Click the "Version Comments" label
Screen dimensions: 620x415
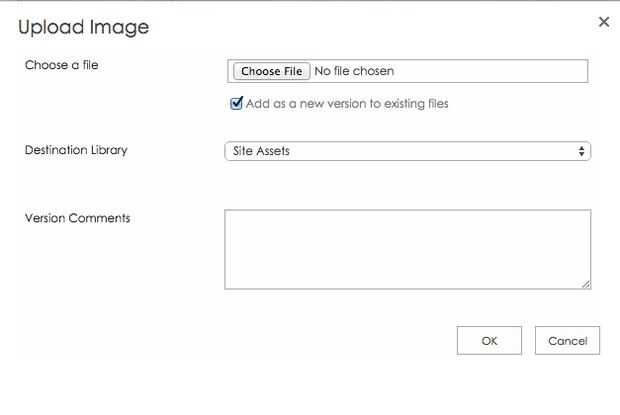[77, 217]
